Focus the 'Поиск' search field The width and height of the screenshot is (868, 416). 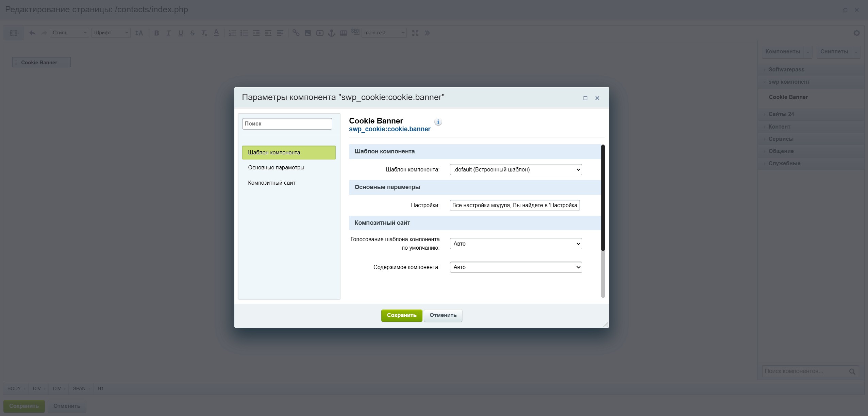pyautogui.click(x=287, y=124)
